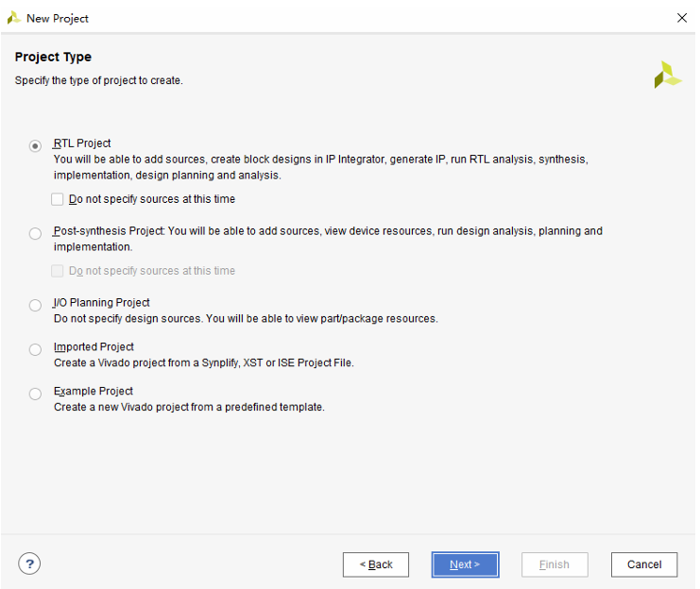Click the 'Imported Project' label text

coord(94,346)
